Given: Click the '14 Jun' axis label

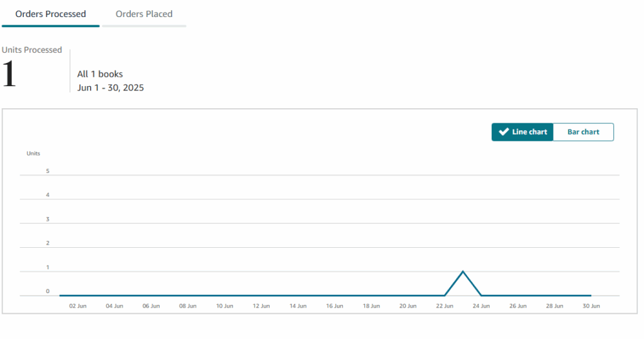Looking at the screenshot, I should coord(297,306).
